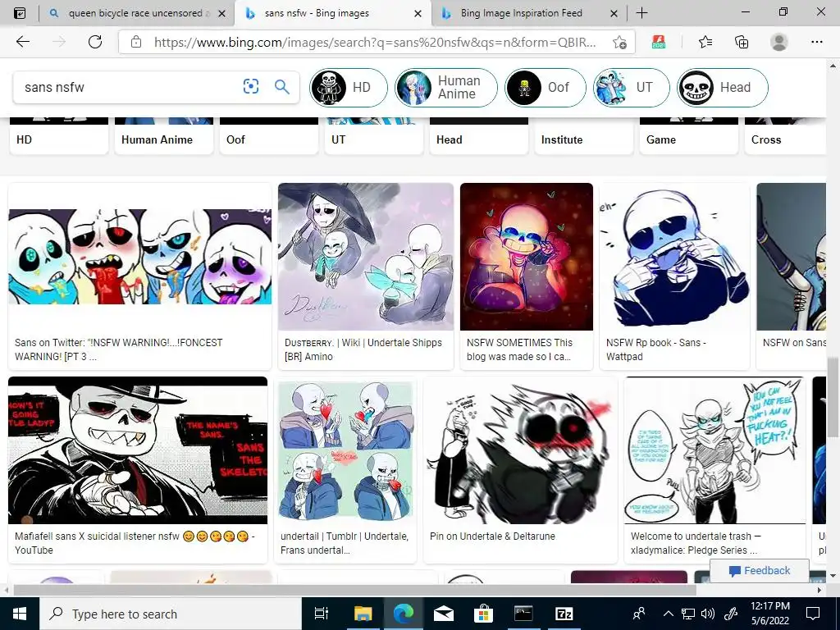Open the Settings and more ellipsis menu

coord(816,42)
